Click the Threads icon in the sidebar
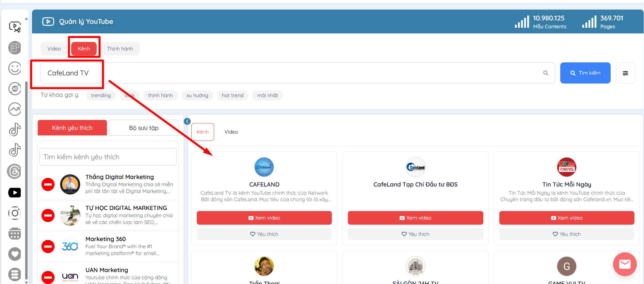The width and height of the screenshot is (644, 284). point(14,171)
